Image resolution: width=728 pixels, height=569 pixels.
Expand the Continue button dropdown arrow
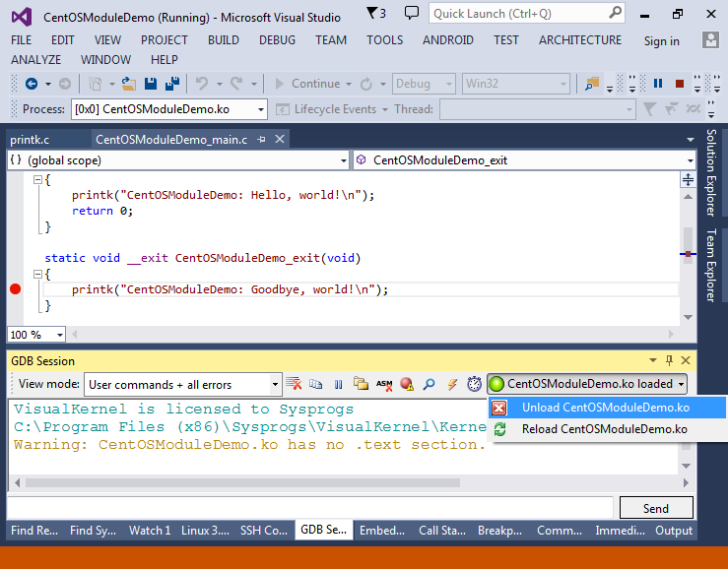coord(349,84)
